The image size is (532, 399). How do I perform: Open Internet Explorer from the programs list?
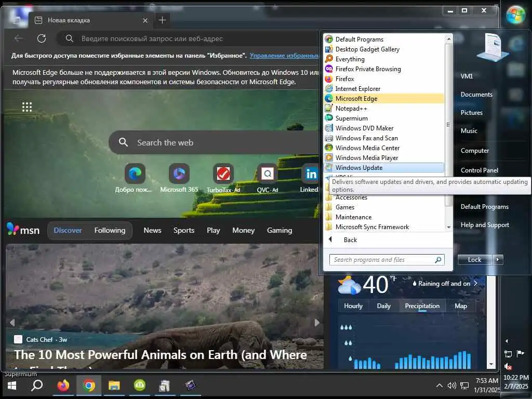coord(384,88)
